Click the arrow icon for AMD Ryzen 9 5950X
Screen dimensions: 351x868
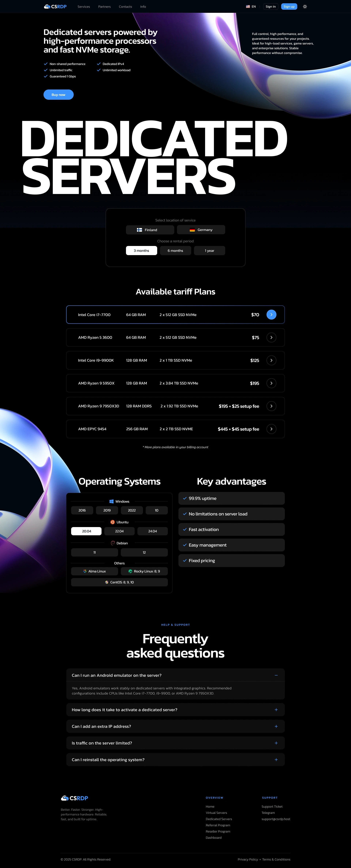tap(271, 383)
